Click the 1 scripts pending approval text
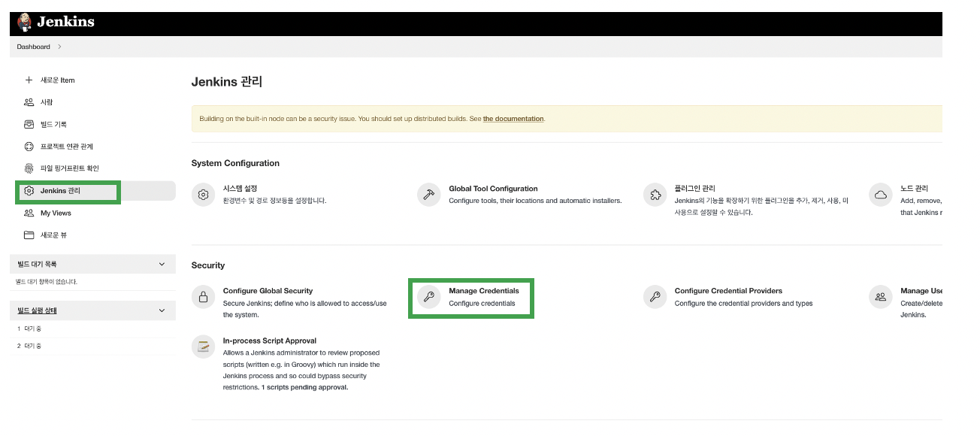Viewport: 980px width, 436px height. click(304, 388)
